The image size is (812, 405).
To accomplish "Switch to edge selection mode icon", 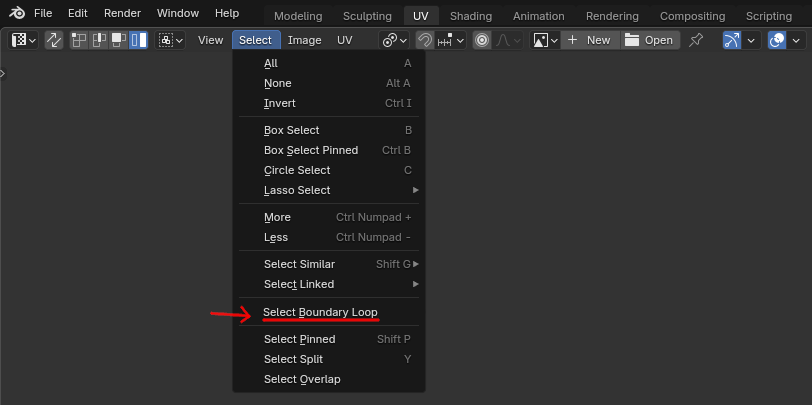I will coord(99,40).
